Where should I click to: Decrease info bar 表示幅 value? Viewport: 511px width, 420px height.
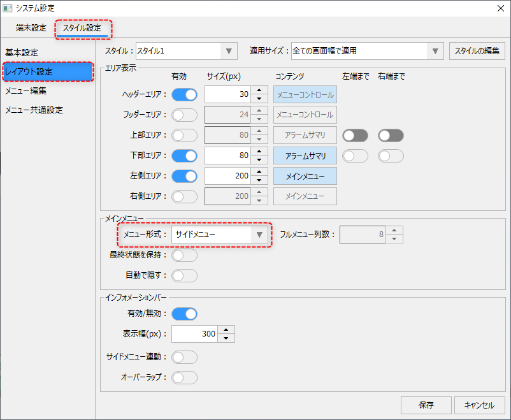227,338
